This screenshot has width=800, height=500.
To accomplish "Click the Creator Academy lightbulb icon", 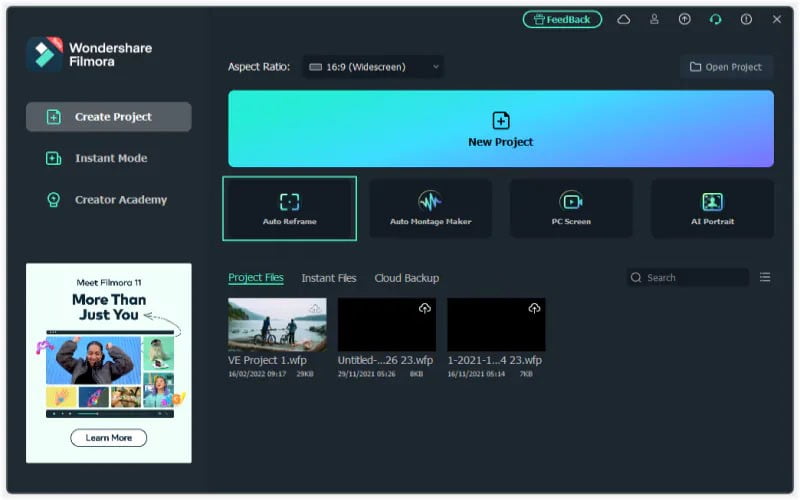I will click(x=53, y=199).
